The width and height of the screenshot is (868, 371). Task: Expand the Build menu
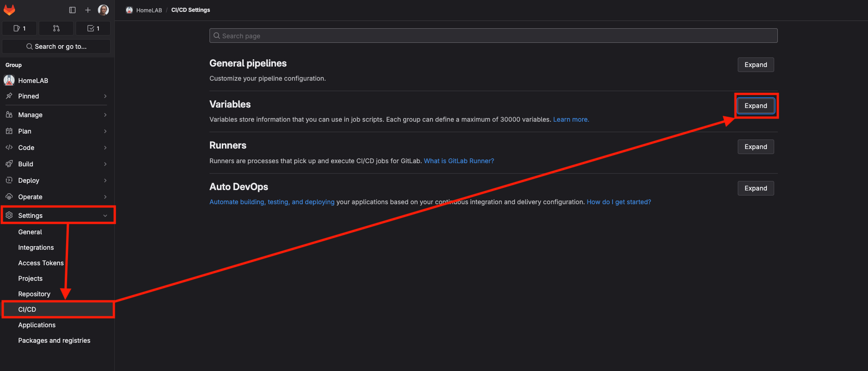click(x=57, y=164)
